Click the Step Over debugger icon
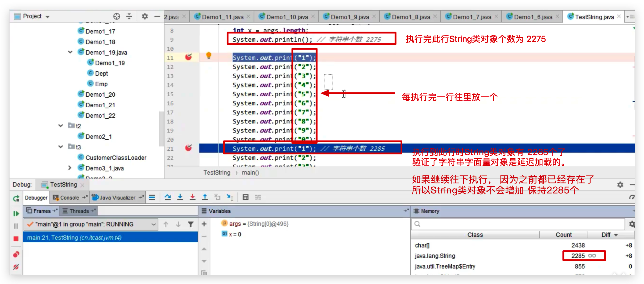Viewport: 644px width, 284px height. [168, 197]
